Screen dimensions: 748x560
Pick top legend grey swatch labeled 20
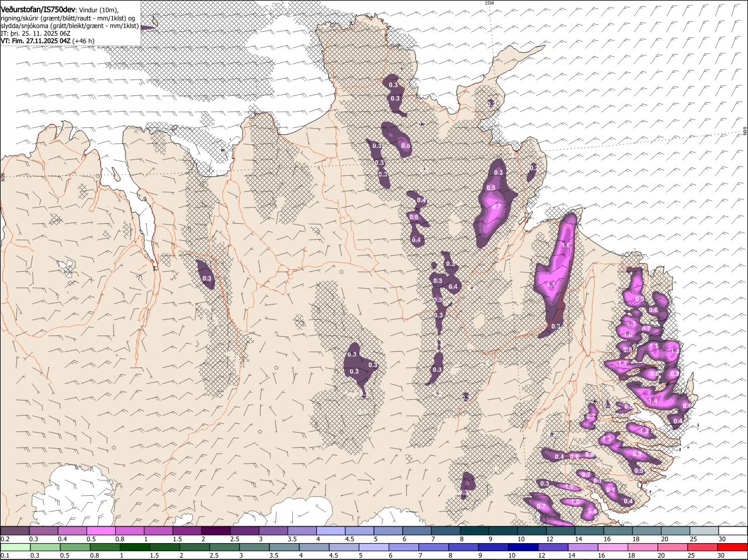675,531
